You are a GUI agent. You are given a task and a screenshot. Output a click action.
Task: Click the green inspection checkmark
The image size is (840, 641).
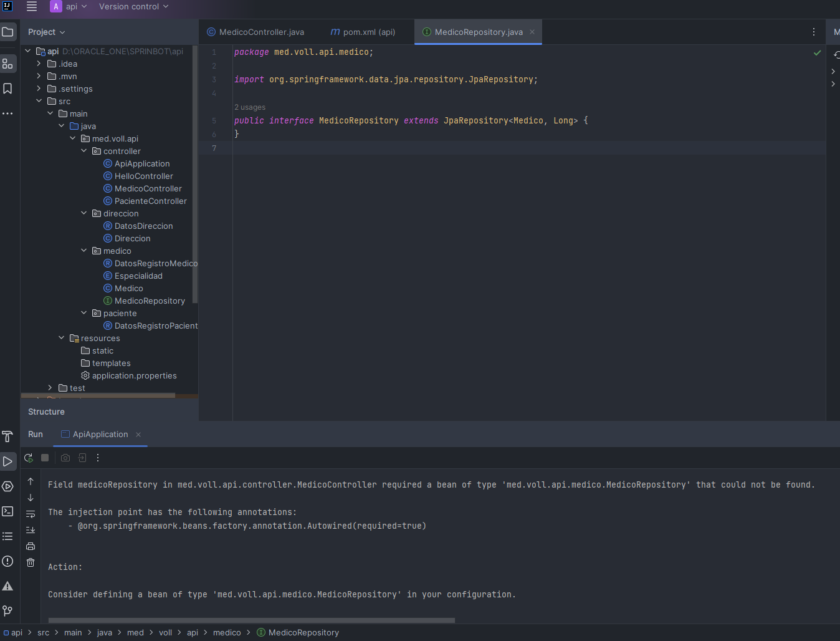(x=817, y=53)
